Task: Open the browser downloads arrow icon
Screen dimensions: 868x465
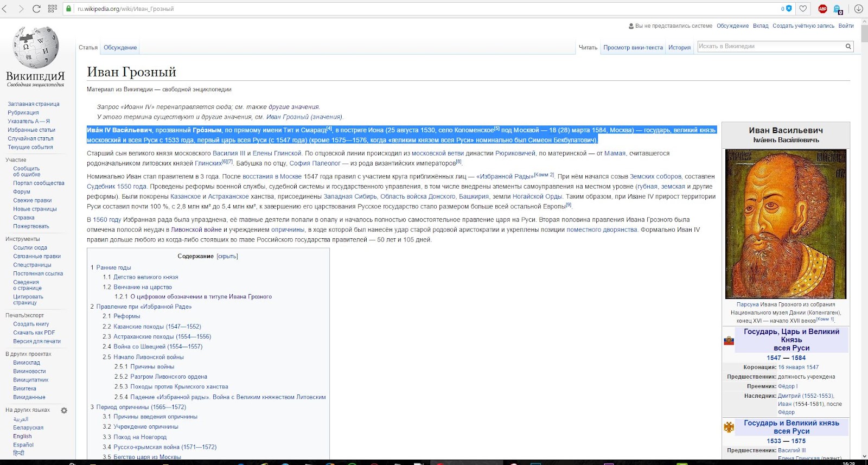Action: [x=858, y=9]
